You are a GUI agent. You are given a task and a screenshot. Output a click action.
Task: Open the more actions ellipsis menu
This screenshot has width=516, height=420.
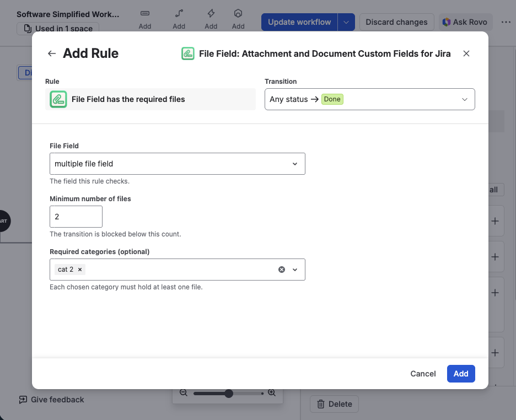click(506, 22)
